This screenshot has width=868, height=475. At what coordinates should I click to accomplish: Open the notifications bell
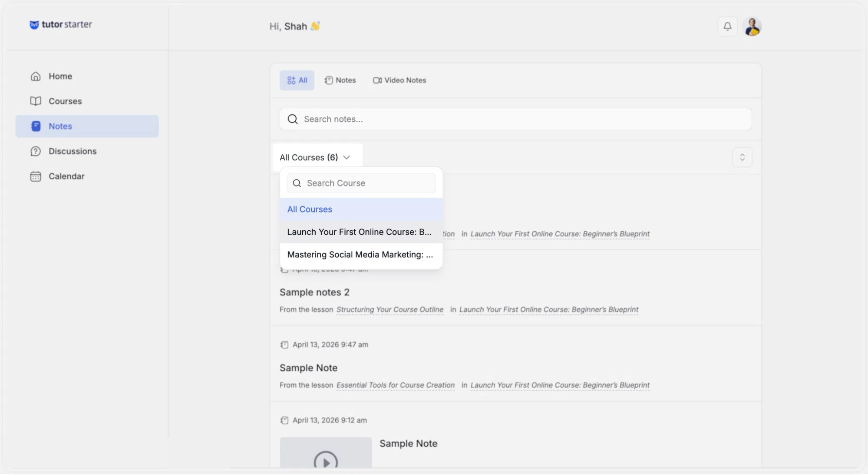point(727,27)
